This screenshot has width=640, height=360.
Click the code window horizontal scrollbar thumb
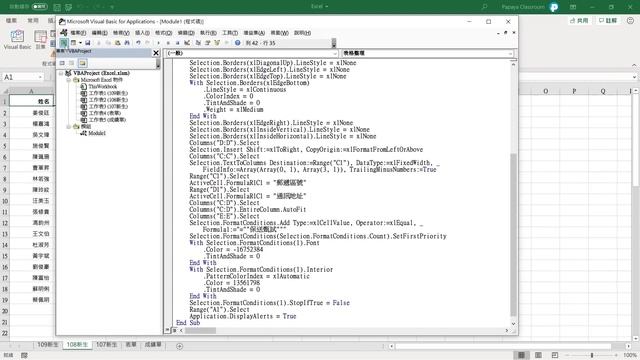[x=200, y=331]
